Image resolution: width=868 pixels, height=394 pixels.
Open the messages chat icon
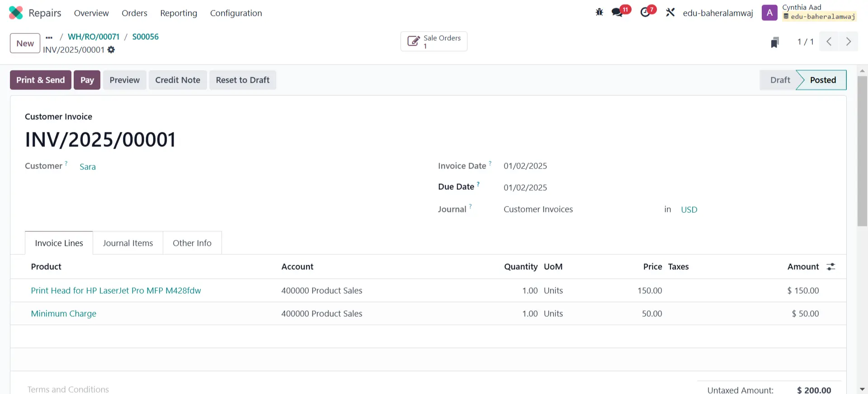tap(617, 12)
